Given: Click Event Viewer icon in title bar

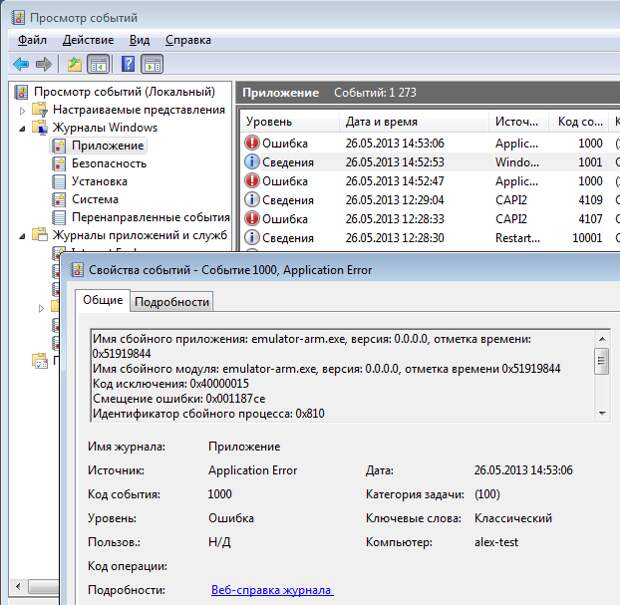Looking at the screenshot, I should pos(19,18).
